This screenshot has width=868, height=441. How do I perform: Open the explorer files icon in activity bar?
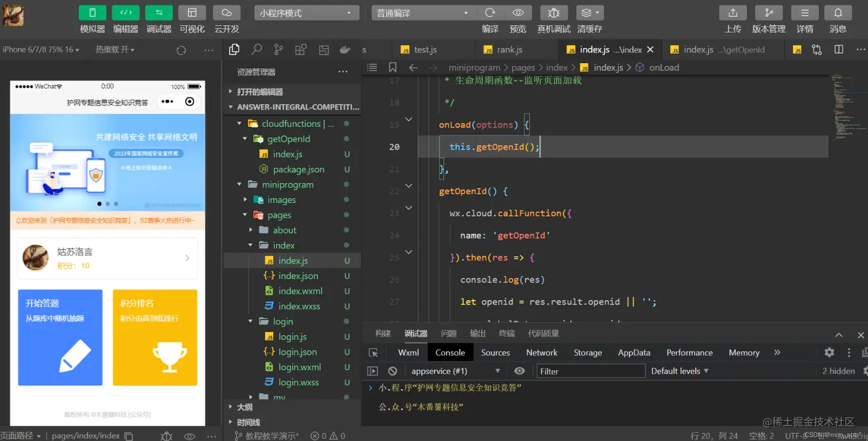[x=234, y=50]
